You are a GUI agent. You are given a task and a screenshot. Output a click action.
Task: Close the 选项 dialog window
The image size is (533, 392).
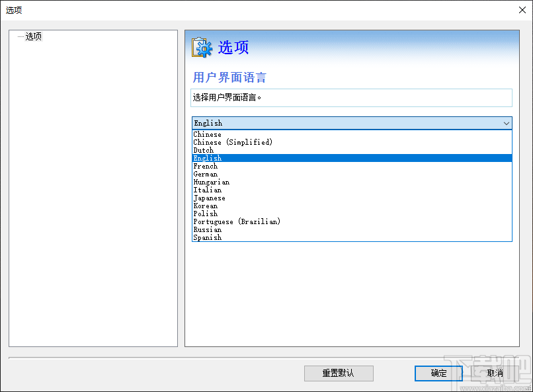tap(522, 10)
